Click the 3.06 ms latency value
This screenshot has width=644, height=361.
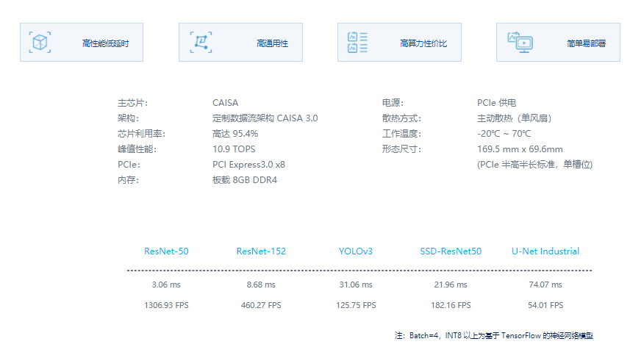166,285
